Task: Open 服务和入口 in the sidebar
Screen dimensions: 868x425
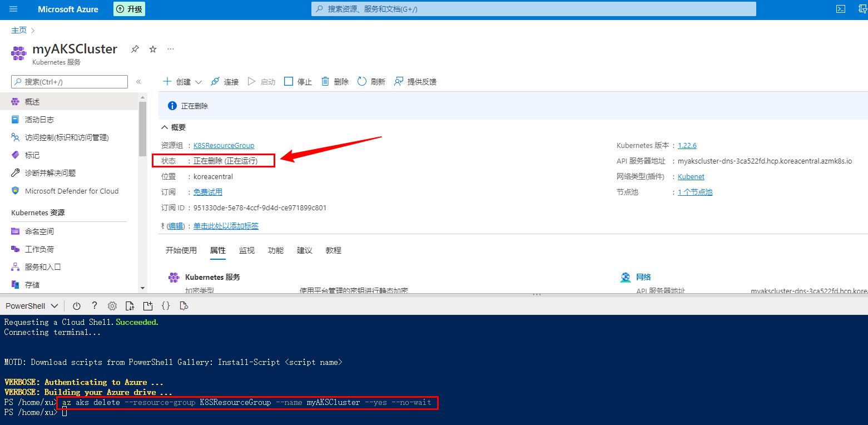Action: click(69, 267)
